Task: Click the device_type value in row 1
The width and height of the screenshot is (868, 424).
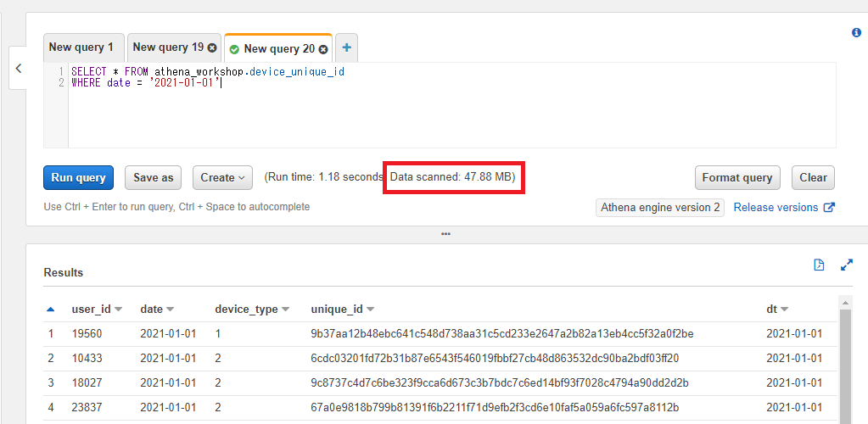Action: 217,334
